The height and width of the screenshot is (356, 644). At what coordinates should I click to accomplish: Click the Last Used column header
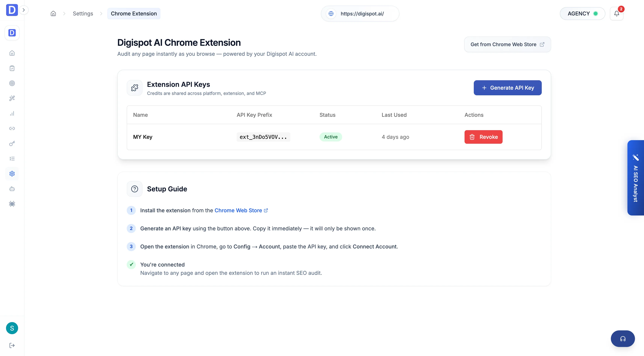click(x=394, y=115)
